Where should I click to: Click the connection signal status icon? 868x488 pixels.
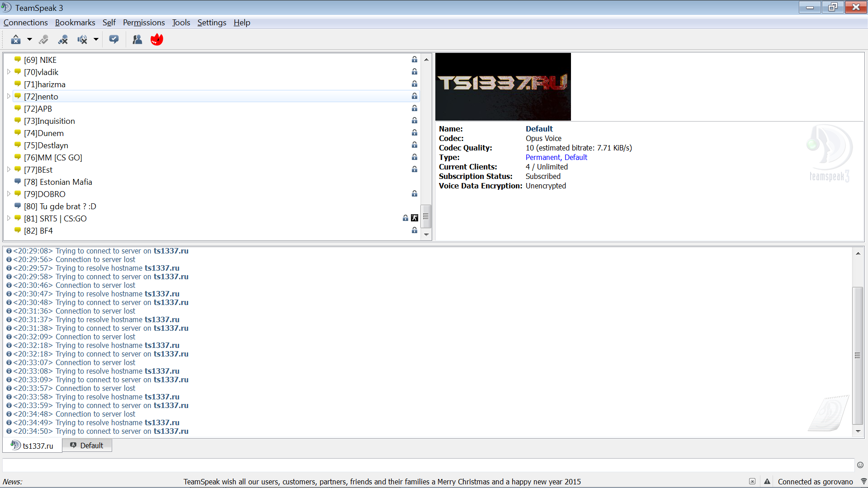863,482
